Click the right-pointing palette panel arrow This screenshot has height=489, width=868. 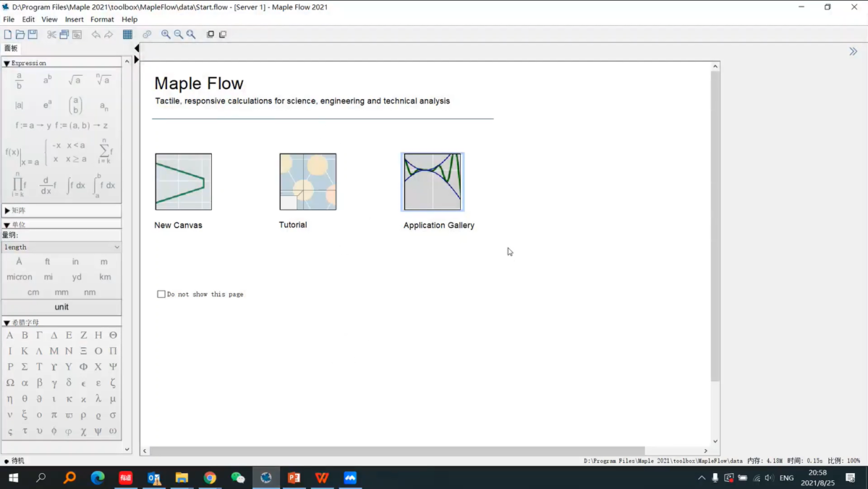point(137,59)
